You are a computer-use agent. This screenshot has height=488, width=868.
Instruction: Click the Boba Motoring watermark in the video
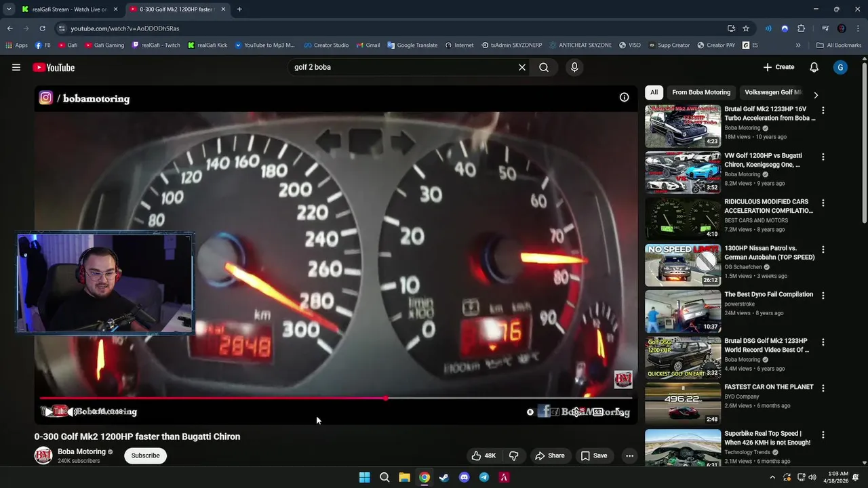pos(623,380)
